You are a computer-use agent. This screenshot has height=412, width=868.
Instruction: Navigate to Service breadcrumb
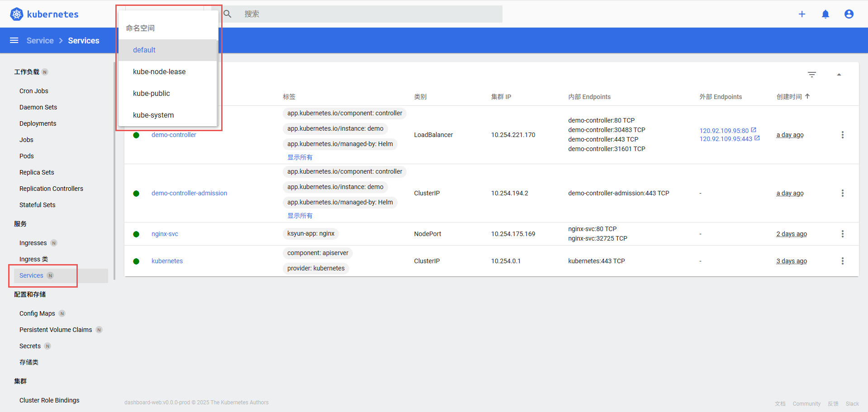40,41
